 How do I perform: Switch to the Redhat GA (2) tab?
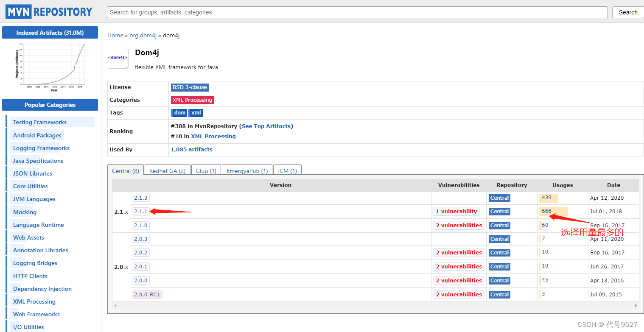click(168, 171)
